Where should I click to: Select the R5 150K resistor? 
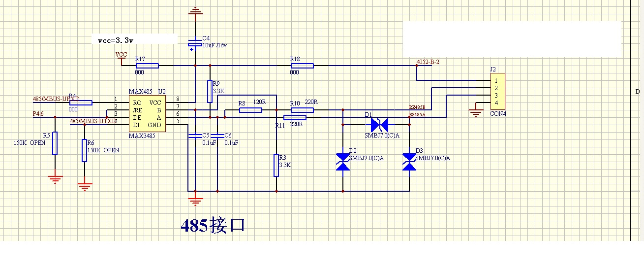pos(55,143)
